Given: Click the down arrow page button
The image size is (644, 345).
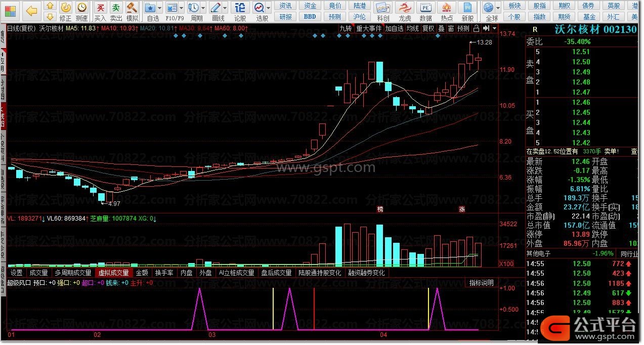Looking at the screenshot, I should (50, 17).
